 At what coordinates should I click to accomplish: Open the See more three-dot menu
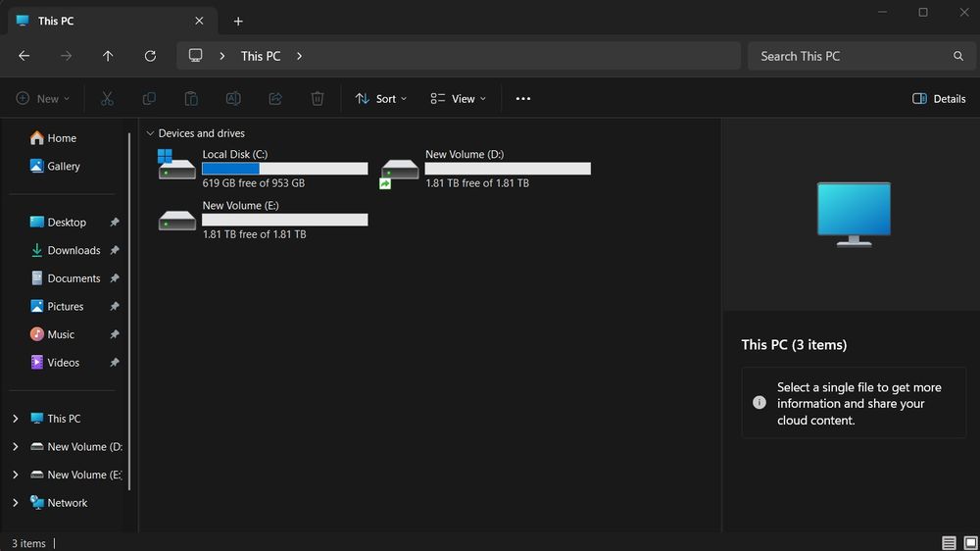coord(523,98)
